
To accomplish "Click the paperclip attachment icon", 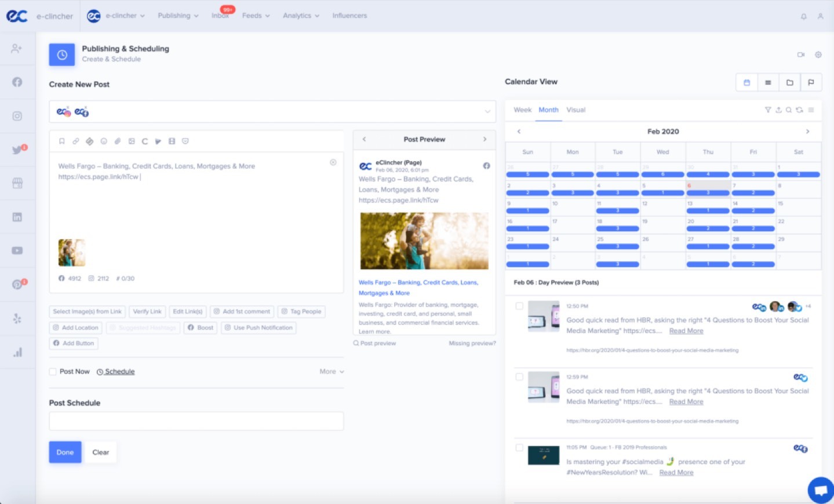I will 117,141.
